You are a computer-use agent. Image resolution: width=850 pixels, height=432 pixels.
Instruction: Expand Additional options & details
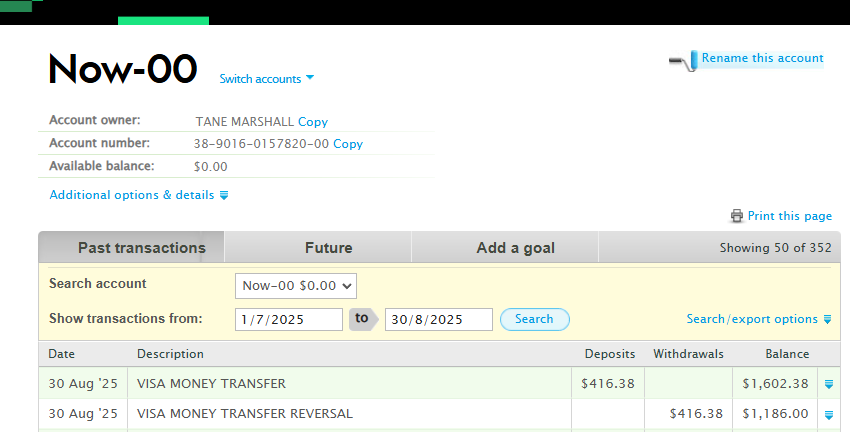(132, 195)
